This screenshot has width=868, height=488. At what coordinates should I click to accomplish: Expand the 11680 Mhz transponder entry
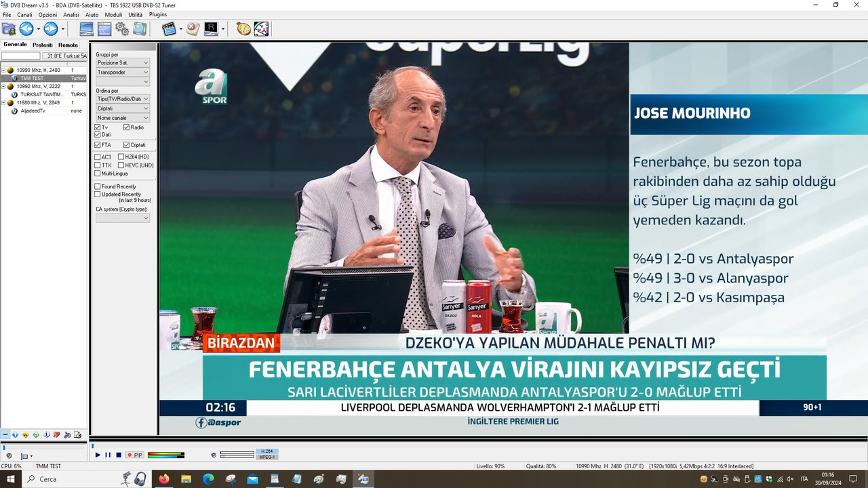pyautogui.click(x=4, y=102)
